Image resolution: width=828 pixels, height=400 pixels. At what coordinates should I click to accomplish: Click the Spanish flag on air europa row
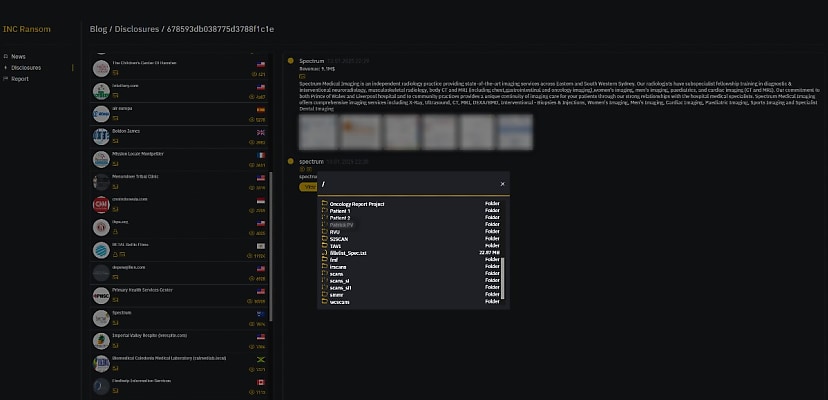point(261,110)
